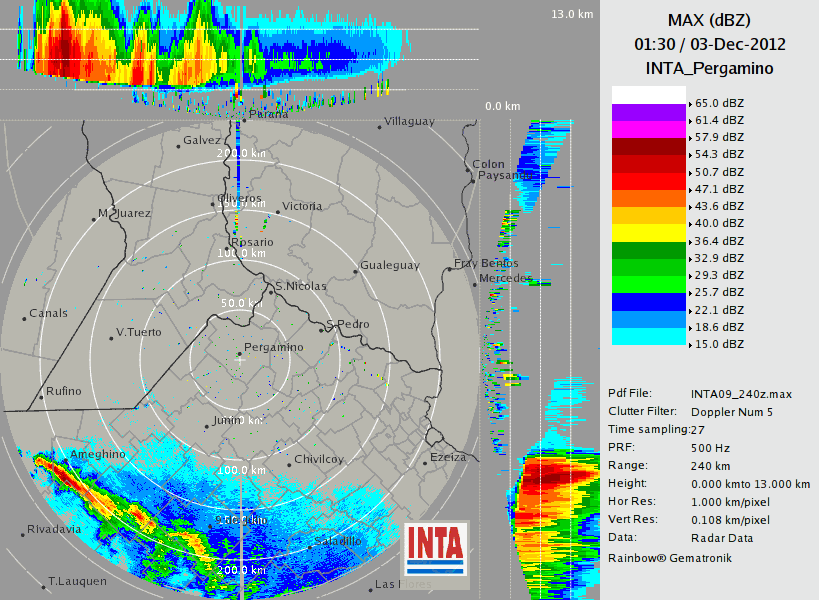Click the 01:30 / 03-Dec-2012 timestamp
The width and height of the screenshot is (819, 600).
[x=710, y=44]
